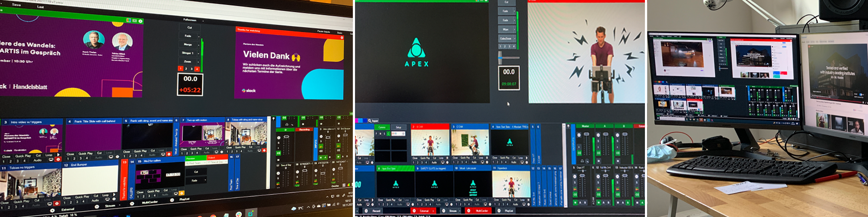
Task: Select the Save menu item
Action: pos(16,5)
